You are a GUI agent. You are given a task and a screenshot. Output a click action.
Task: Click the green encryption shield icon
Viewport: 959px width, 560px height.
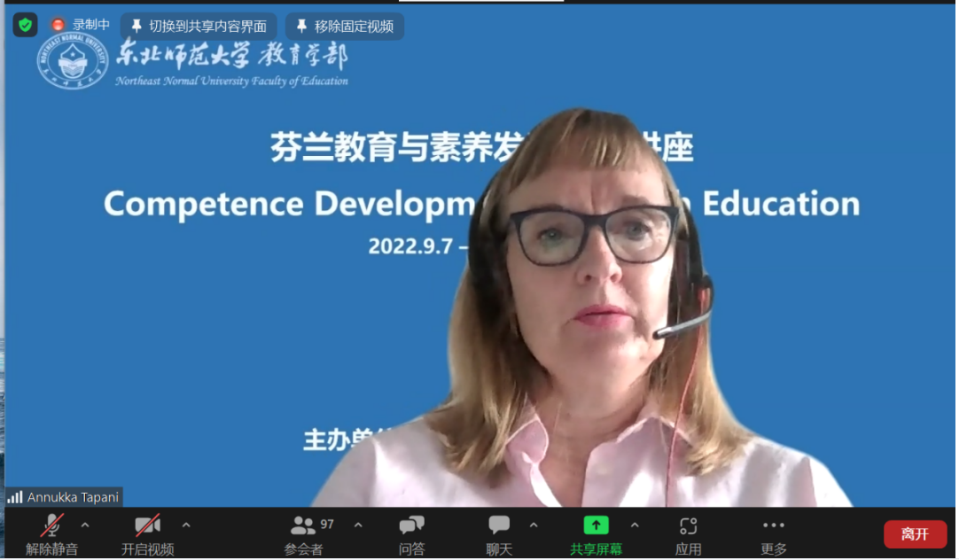tap(25, 25)
